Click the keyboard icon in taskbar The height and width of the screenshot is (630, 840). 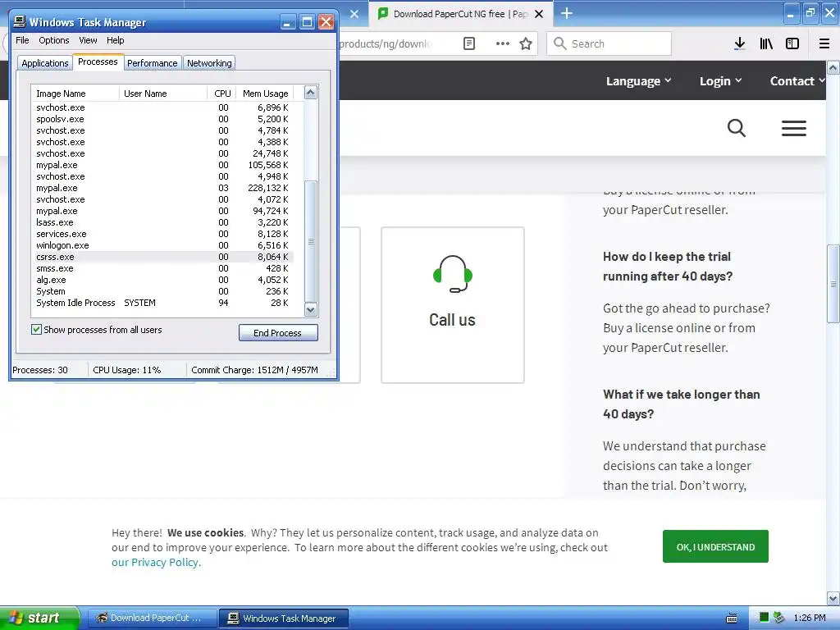[731, 619]
